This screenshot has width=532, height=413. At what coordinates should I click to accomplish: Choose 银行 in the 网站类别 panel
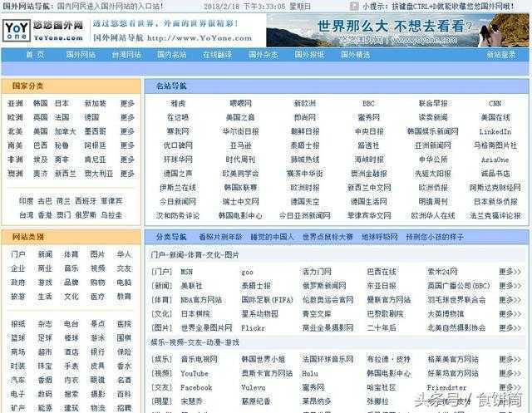click(98, 352)
